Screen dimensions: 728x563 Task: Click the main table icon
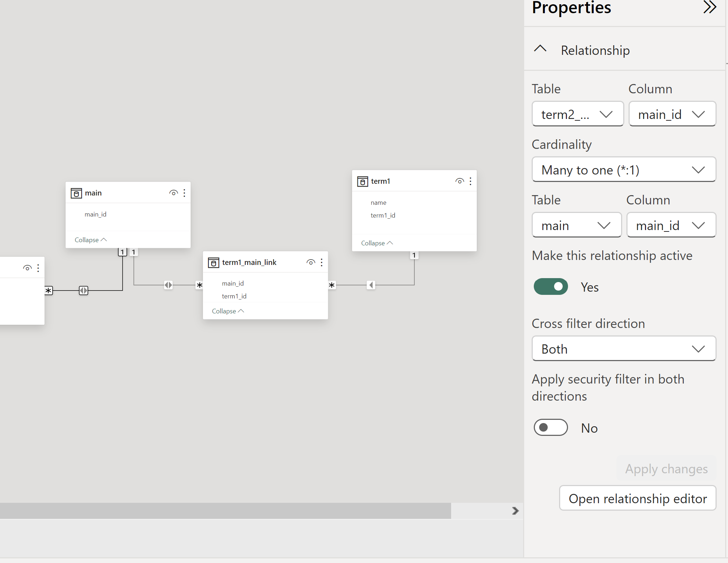(x=76, y=193)
